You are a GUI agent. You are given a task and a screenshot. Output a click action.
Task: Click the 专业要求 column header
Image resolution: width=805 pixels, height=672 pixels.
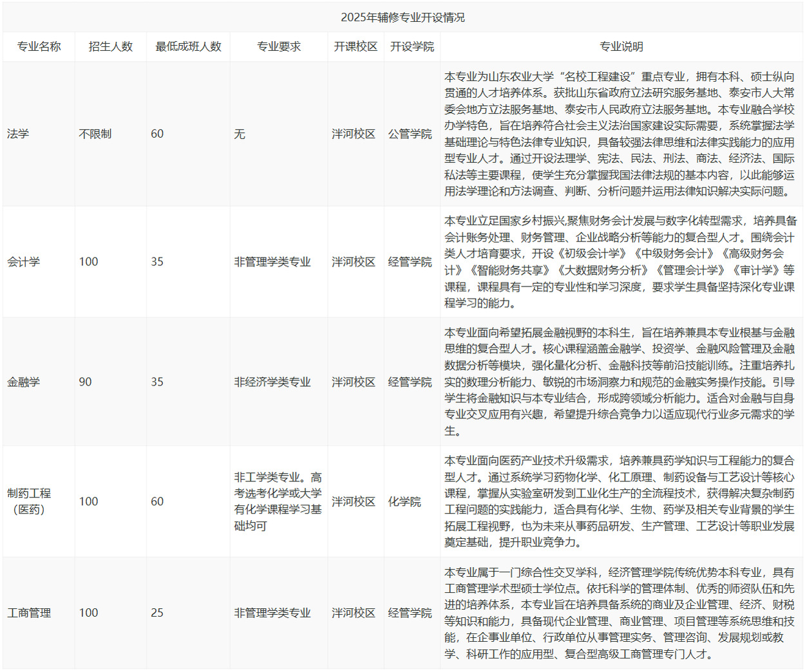tap(279, 46)
